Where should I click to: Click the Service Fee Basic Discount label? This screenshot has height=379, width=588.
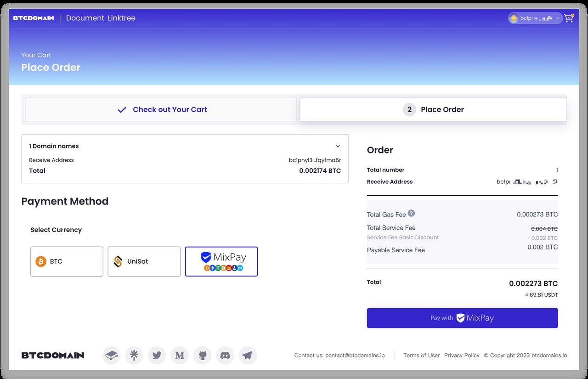pyautogui.click(x=403, y=238)
